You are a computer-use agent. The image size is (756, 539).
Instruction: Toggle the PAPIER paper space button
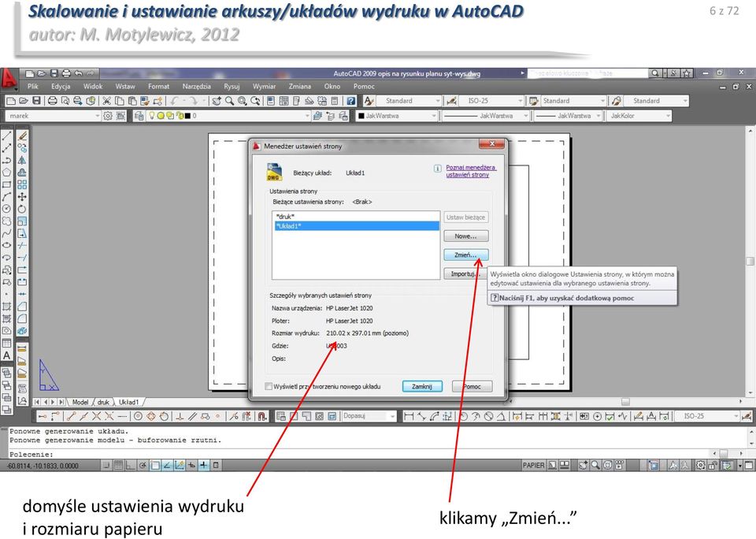pos(533,465)
